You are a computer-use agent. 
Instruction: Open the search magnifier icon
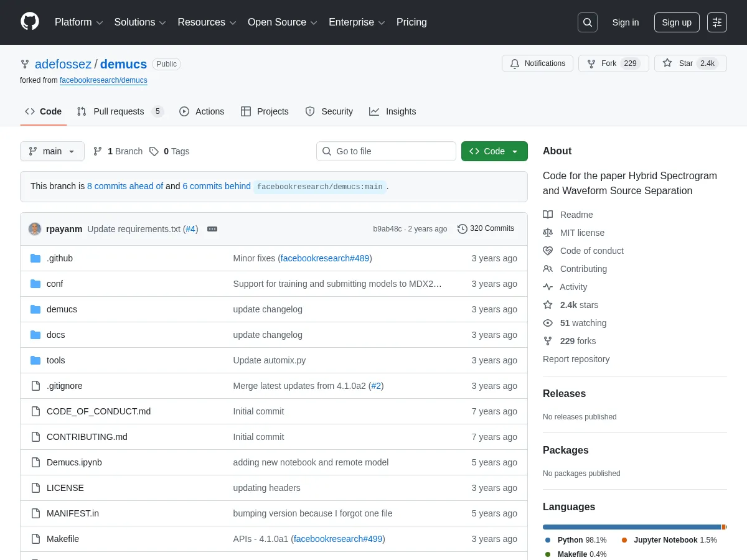[x=587, y=22]
